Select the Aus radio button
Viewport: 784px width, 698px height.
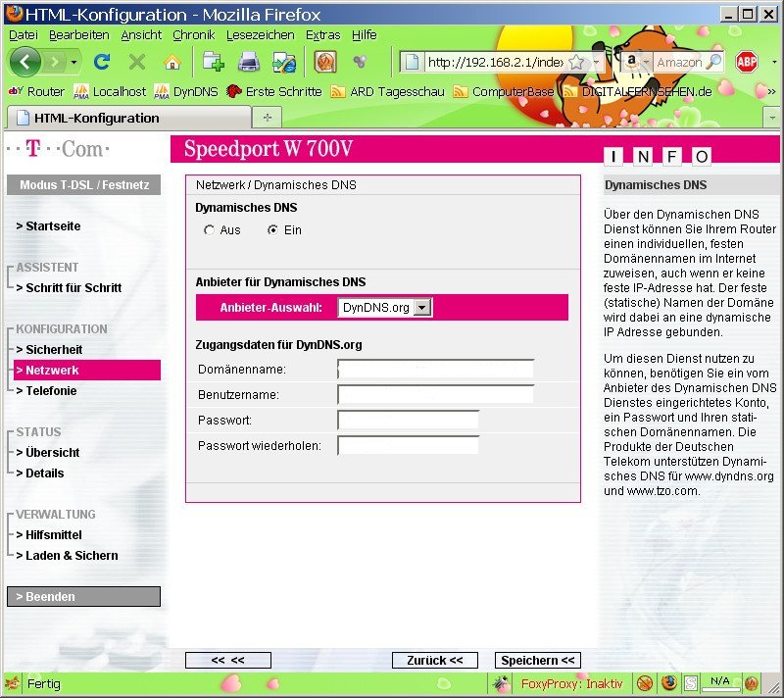tap(209, 230)
